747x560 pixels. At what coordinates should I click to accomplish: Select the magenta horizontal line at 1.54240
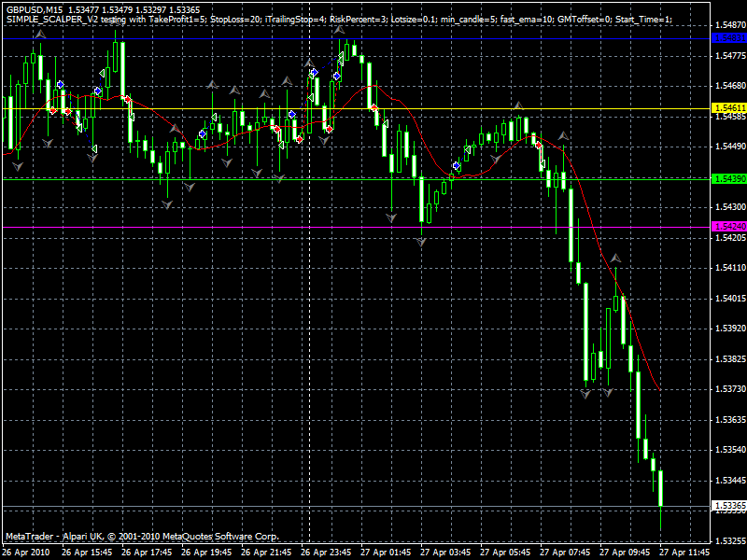pos(357,227)
